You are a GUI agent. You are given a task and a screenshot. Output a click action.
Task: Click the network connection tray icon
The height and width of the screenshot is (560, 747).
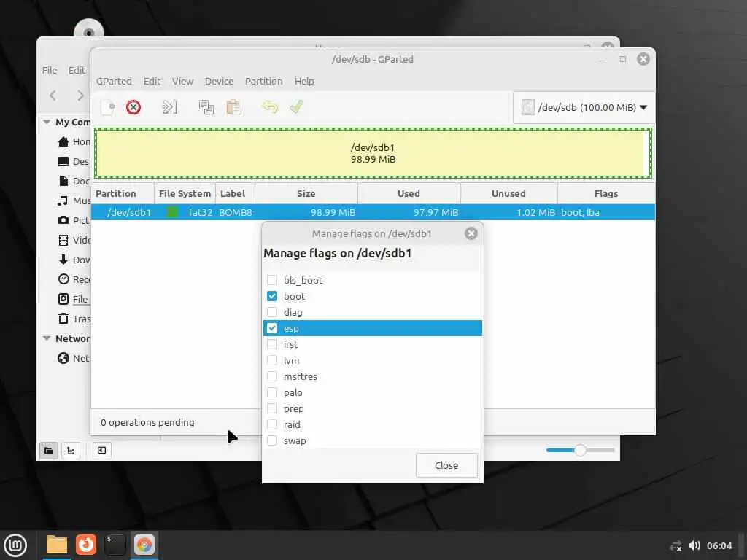pyautogui.click(x=676, y=546)
